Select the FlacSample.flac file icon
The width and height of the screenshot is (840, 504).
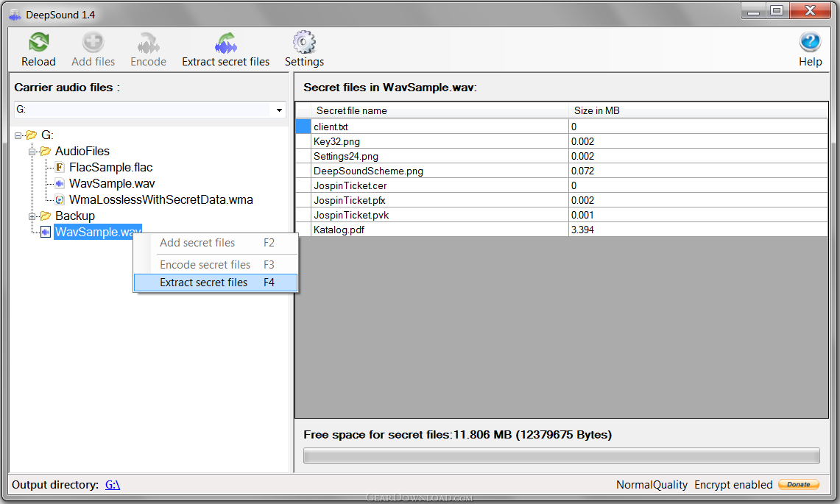60,168
